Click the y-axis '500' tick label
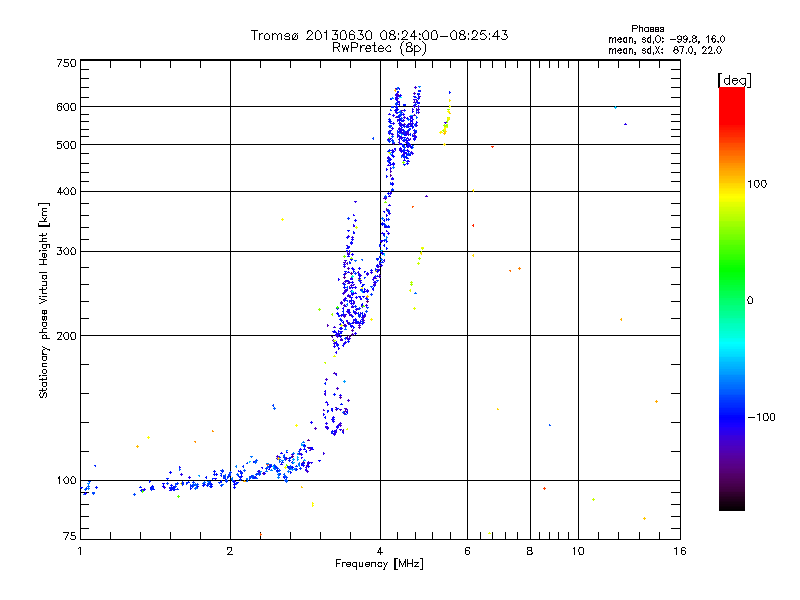This screenshot has height=600, width=800. click(66, 145)
